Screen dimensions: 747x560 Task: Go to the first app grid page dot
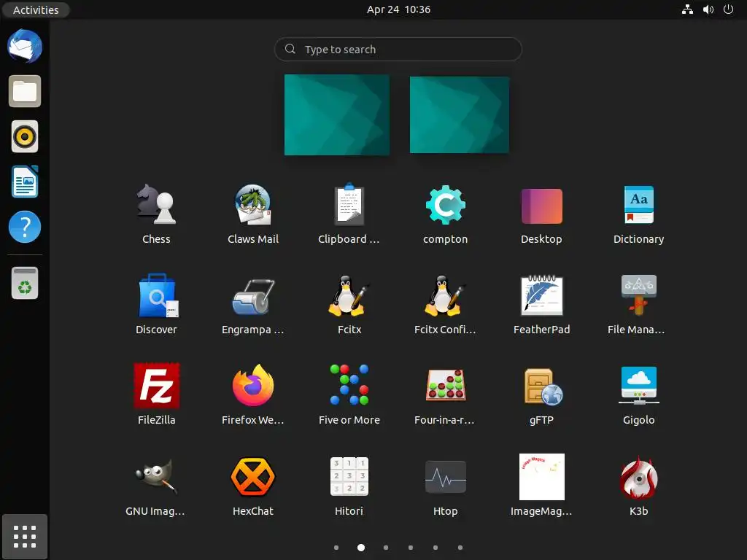(x=336, y=548)
